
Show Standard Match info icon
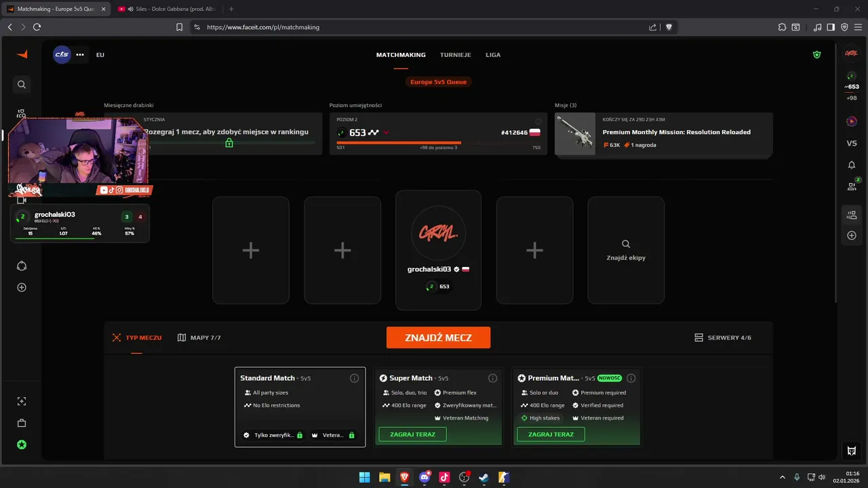click(354, 378)
